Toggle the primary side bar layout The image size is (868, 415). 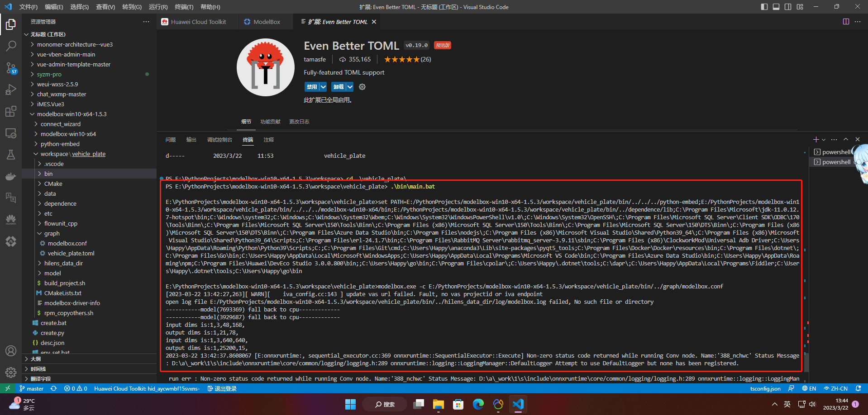click(764, 7)
